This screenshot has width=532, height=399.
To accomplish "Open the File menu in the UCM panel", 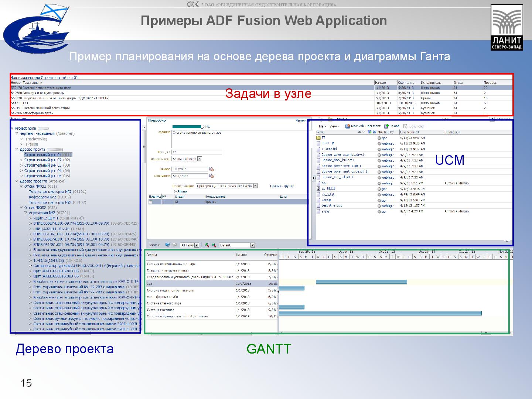I will 321,126.
